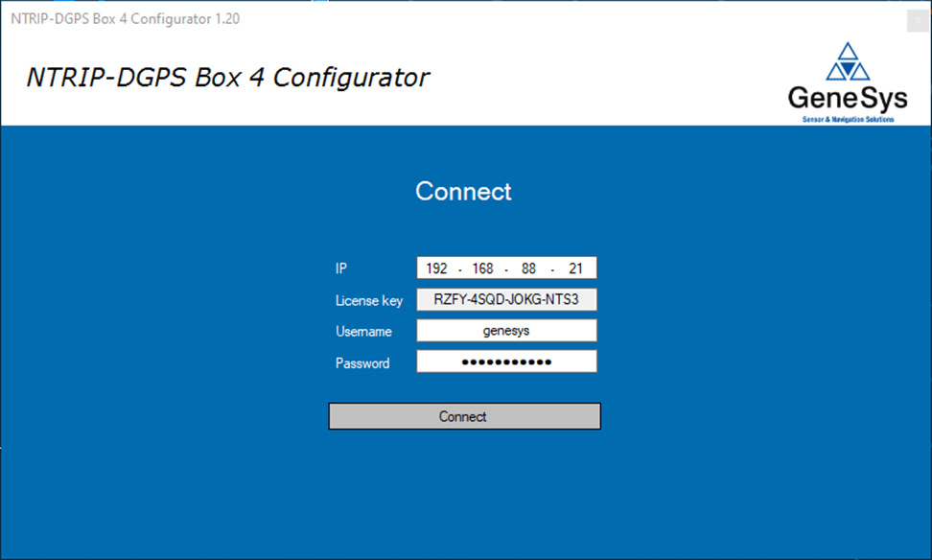Image resolution: width=932 pixels, height=560 pixels.
Task: Select the License key field
Action: (506, 299)
